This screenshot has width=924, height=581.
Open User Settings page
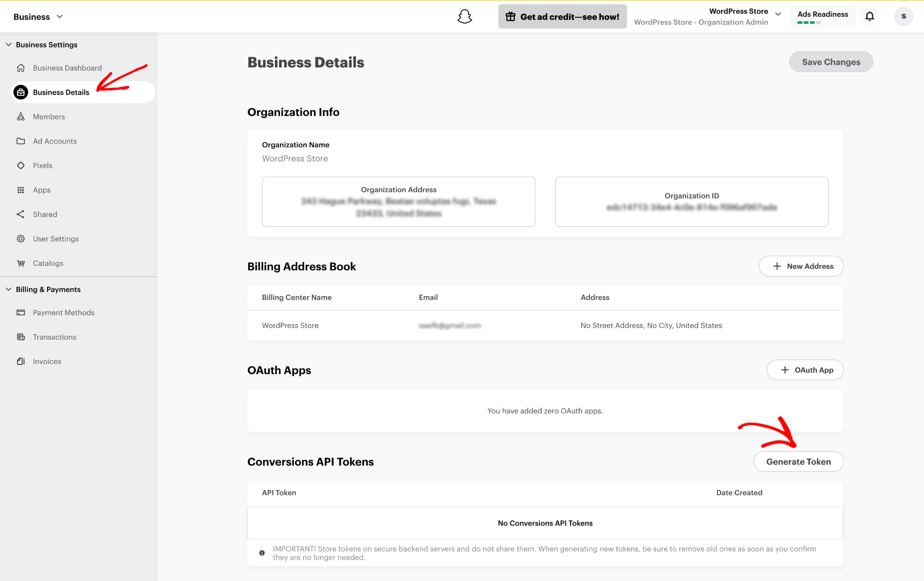click(55, 239)
